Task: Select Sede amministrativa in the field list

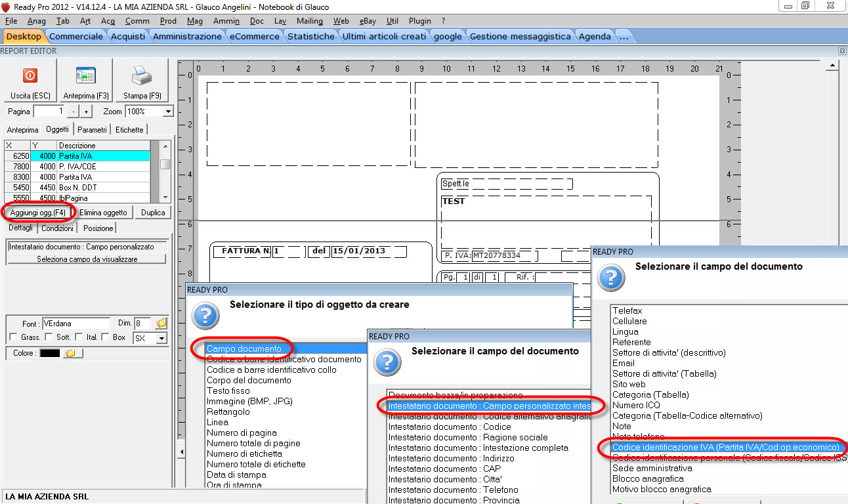Action: [x=652, y=468]
